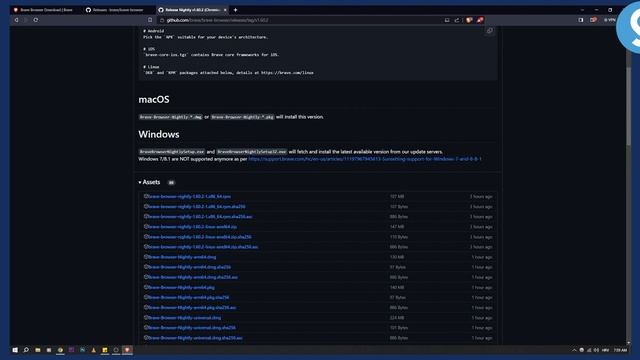
Task: Copy the code block with copy icon
Action: tap(489, 31)
